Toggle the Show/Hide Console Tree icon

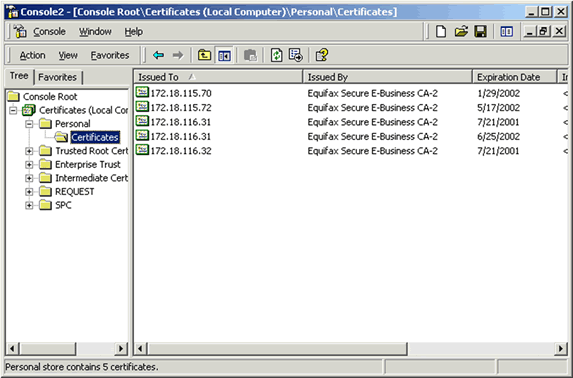tap(224, 55)
